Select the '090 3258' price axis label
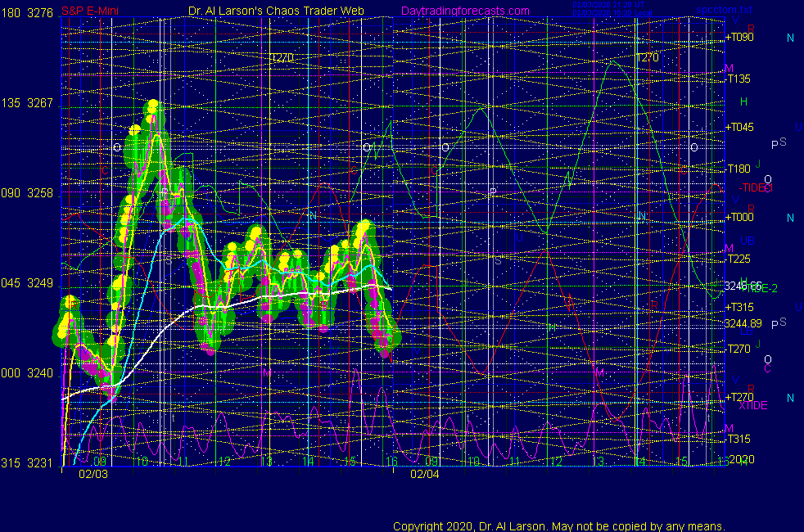Image resolution: width=804 pixels, height=532 pixels. point(27,193)
